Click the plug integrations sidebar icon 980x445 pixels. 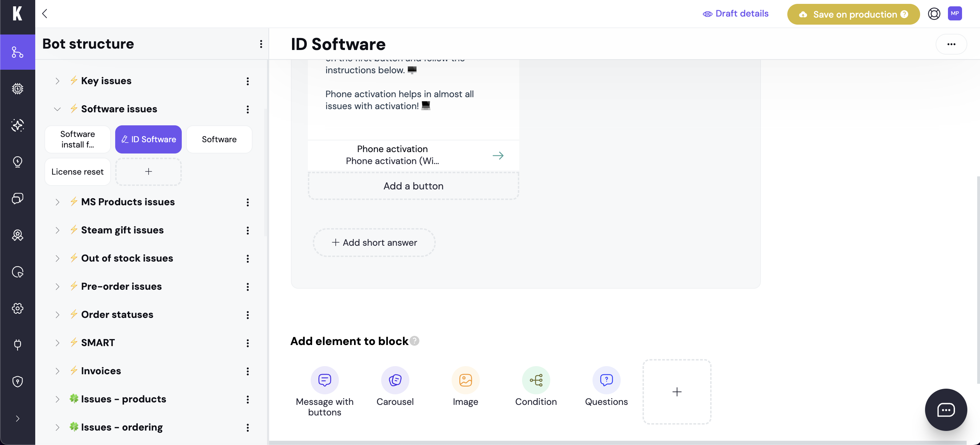coord(18,345)
